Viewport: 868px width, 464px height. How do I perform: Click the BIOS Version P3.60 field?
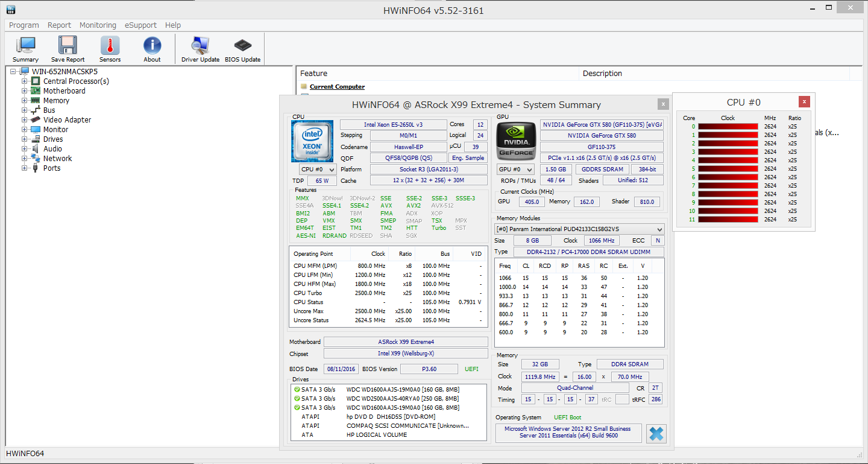point(429,369)
